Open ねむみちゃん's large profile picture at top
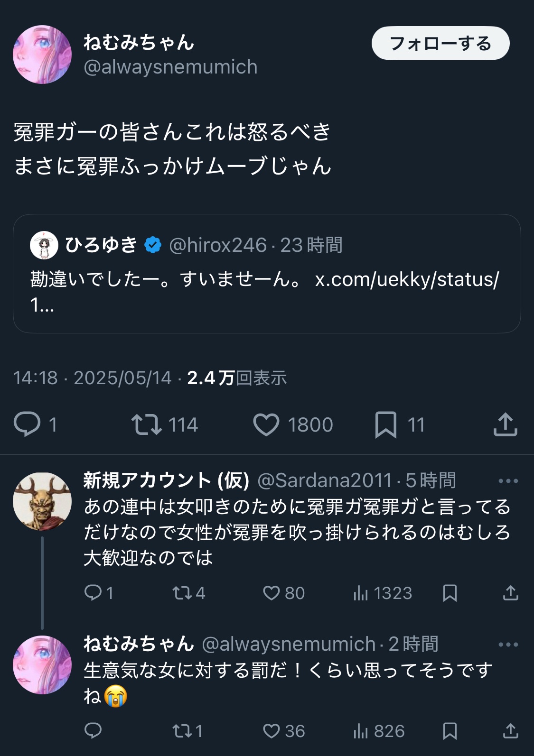Image resolution: width=534 pixels, height=756 pixels. coord(42,55)
